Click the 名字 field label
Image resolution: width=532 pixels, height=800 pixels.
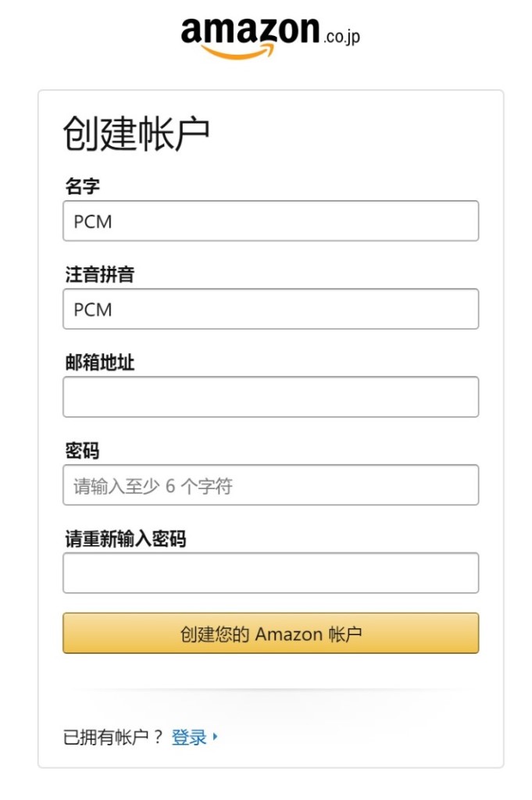(x=82, y=186)
